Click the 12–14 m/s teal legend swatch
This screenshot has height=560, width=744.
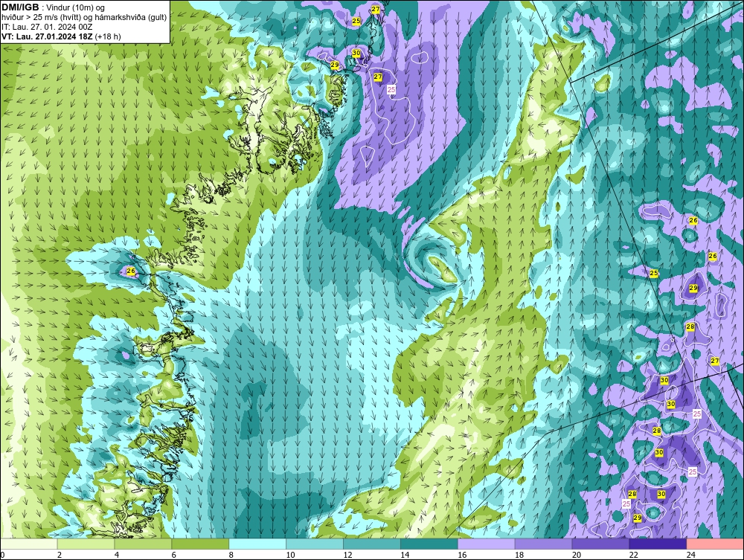372,544
